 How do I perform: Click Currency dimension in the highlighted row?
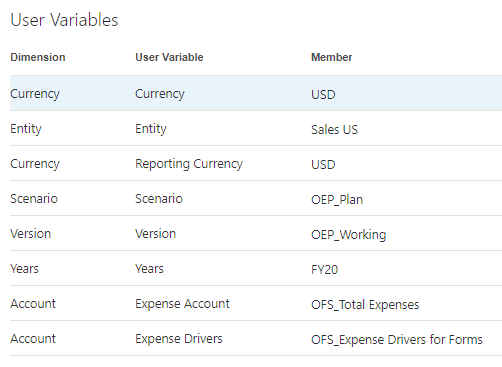pos(35,94)
